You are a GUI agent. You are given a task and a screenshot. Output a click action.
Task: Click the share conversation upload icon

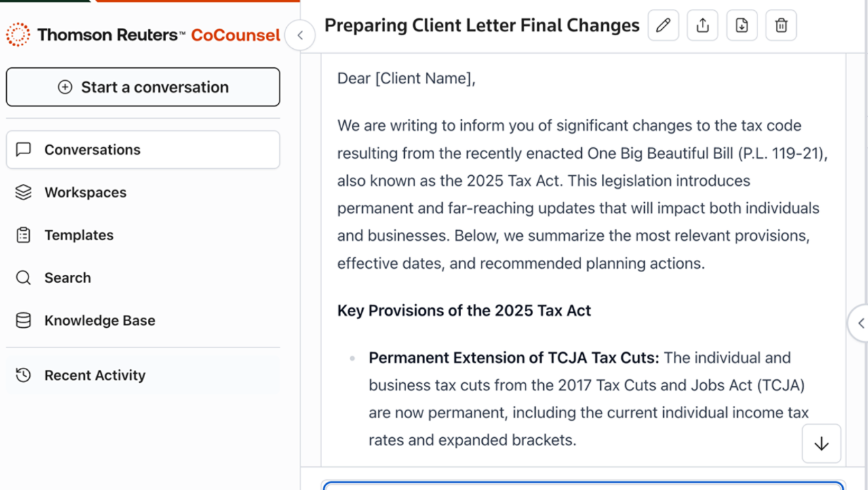703,26
